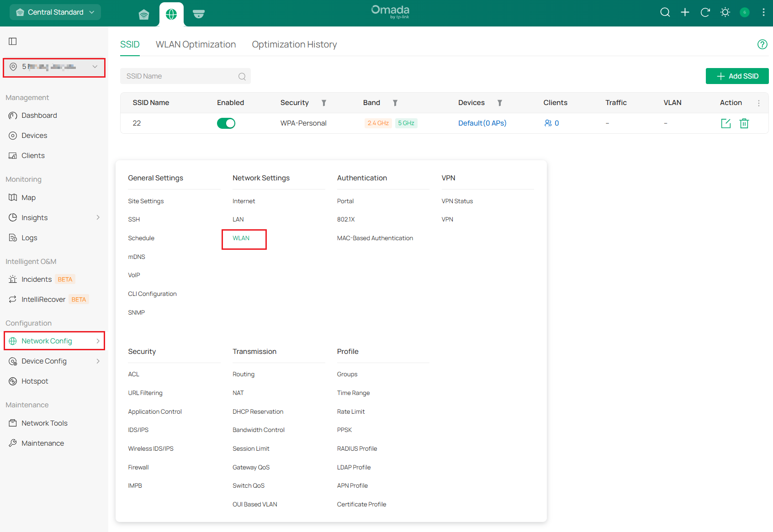Open Bandwidth Control under Transmission

click(x=259, y=430)
